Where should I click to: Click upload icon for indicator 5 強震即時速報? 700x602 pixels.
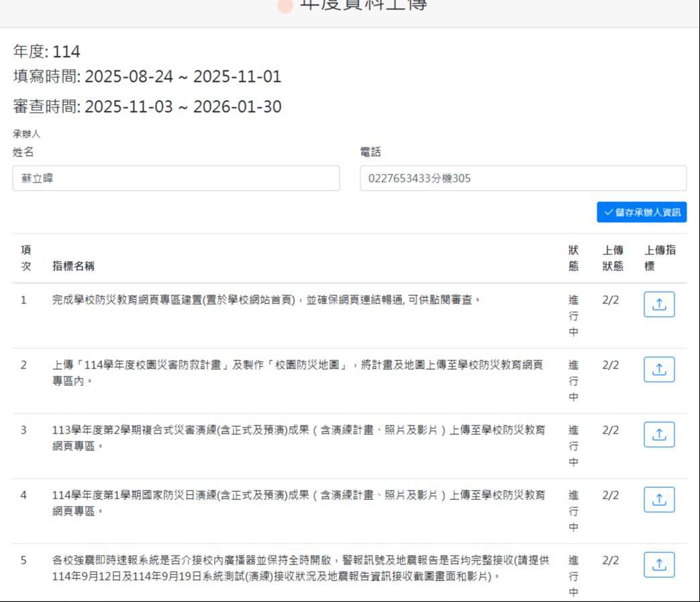click(x=658, y=565)
